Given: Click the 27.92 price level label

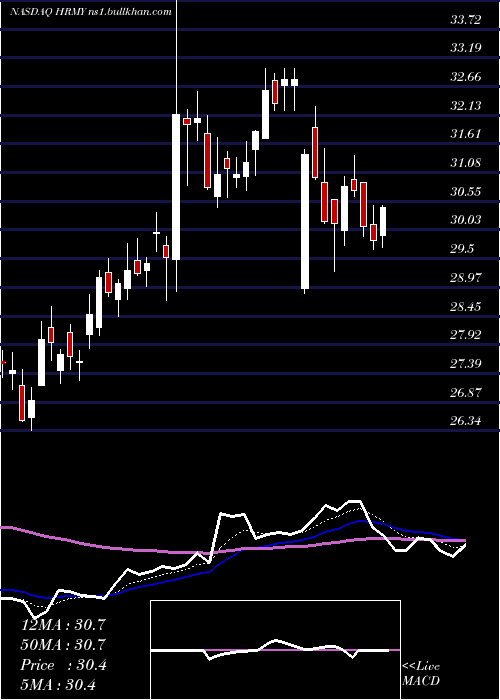Looking at the screenshot, I should [466, 335].
